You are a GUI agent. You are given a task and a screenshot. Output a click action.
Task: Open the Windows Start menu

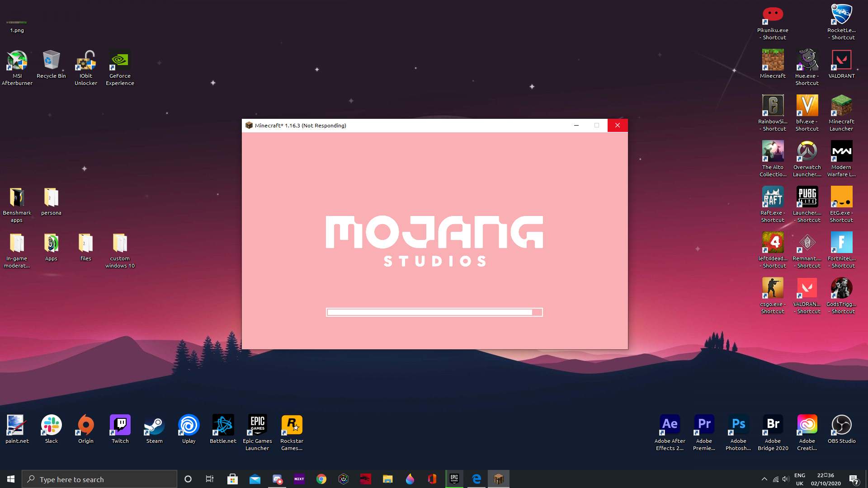tap(11, 479)
